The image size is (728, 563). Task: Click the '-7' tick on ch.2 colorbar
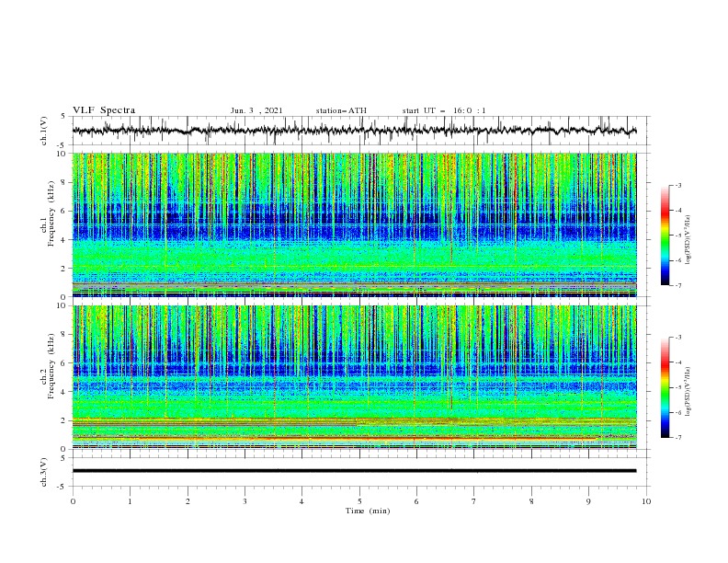(677, 438)
